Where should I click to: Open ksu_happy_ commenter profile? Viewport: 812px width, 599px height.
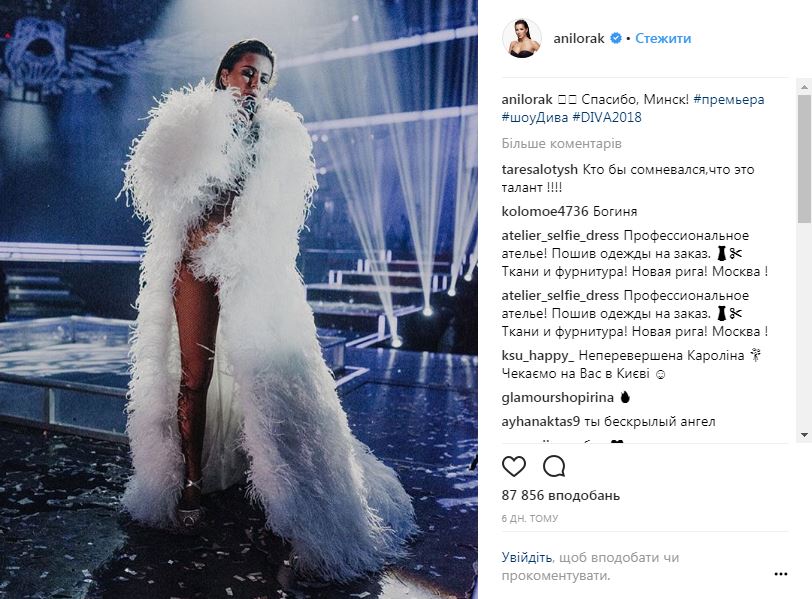tap(538, 356)
